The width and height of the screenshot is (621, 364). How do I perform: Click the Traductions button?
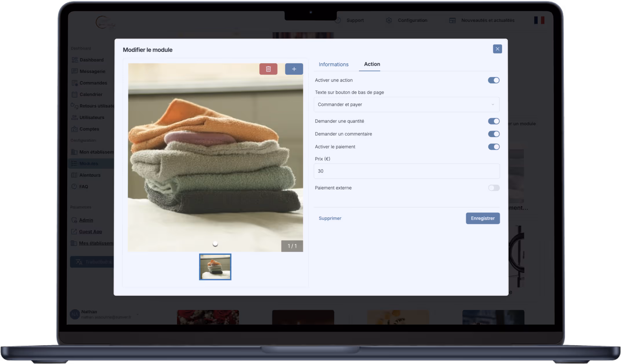[x=92, y=262]
